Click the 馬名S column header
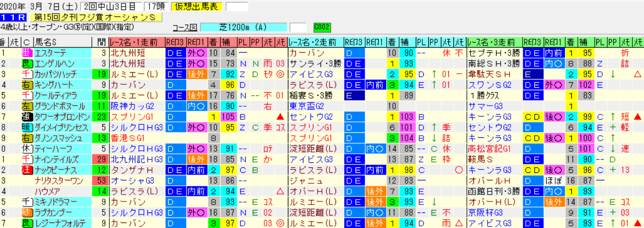 [x=62, y=42]
